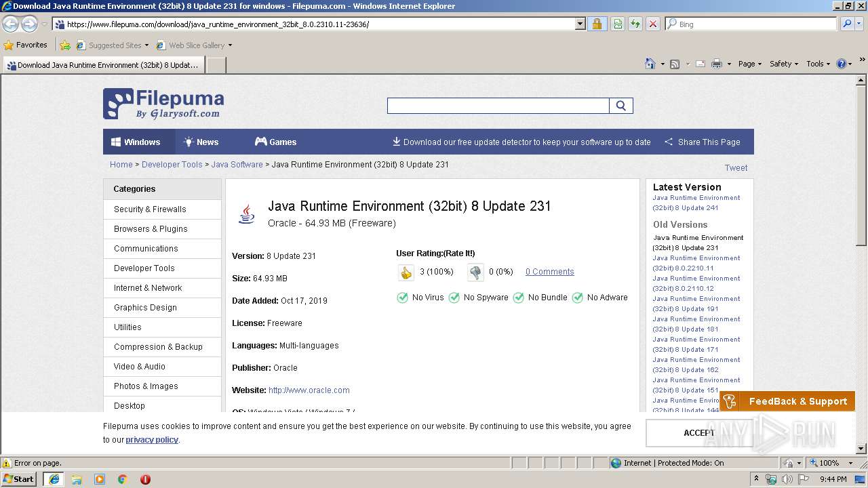The height and width of the screenshot is (488, 868).
Task: Click the FeedBack & Support button
Action: [787, 401]
